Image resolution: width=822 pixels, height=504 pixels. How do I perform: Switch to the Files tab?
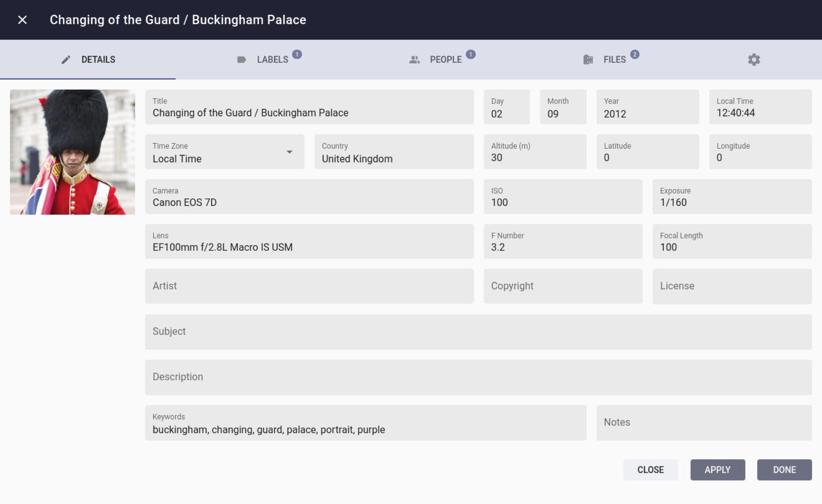(x=614, y=60)
